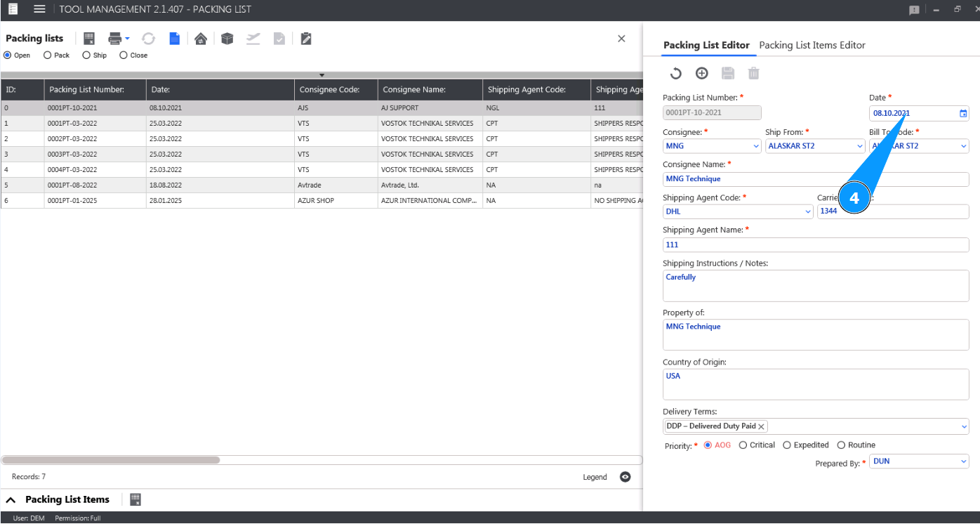Open the Prepared By dropdown
Image resolution: width=980 pixels, height=524 pixels.
pyautogui.click(x=963, y=461)
